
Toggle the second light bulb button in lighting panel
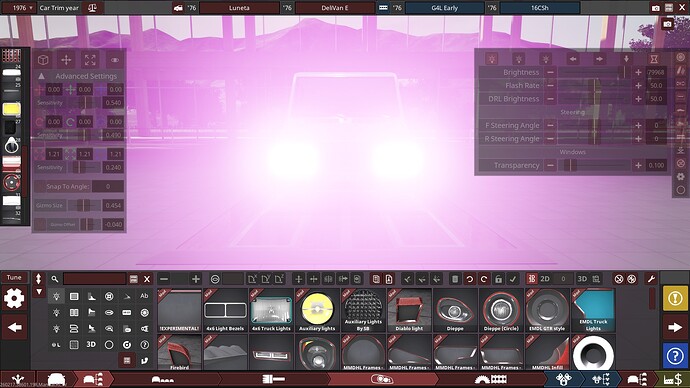[x=519, y=59]
